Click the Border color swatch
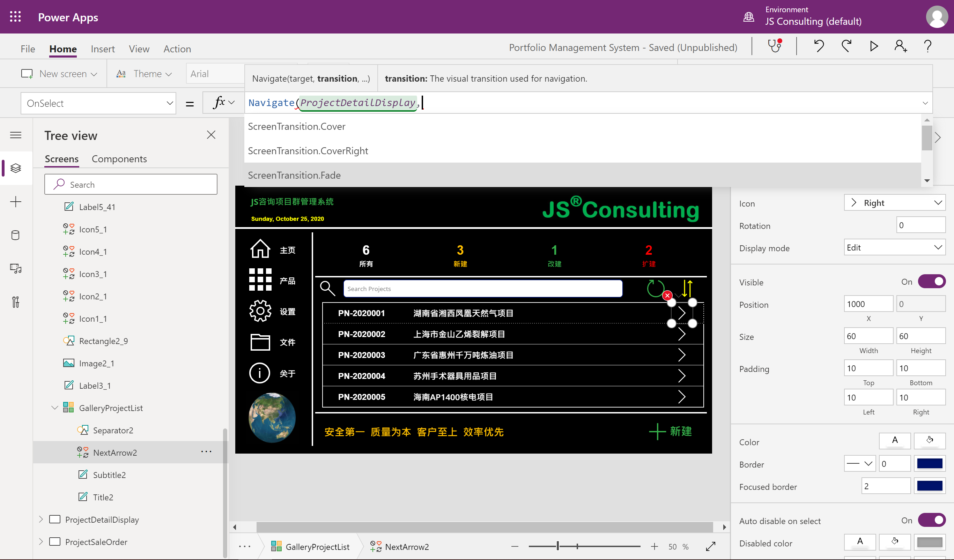 coord(930,463)
